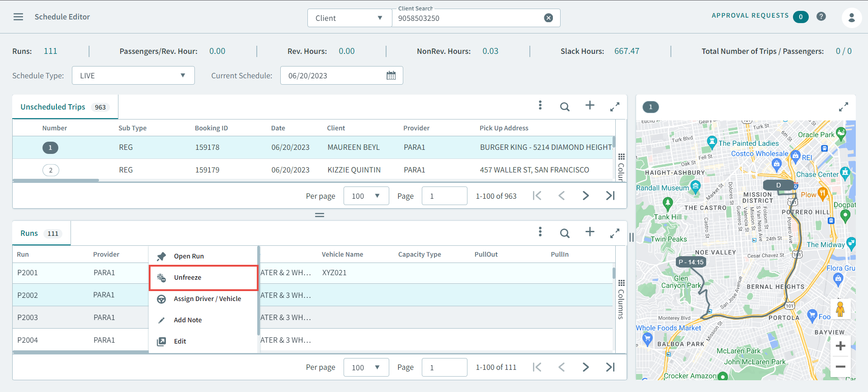Viewport: 868px width, 392px height.
Task: Click vertical splitter beside the map
Action: click(632, 237)
